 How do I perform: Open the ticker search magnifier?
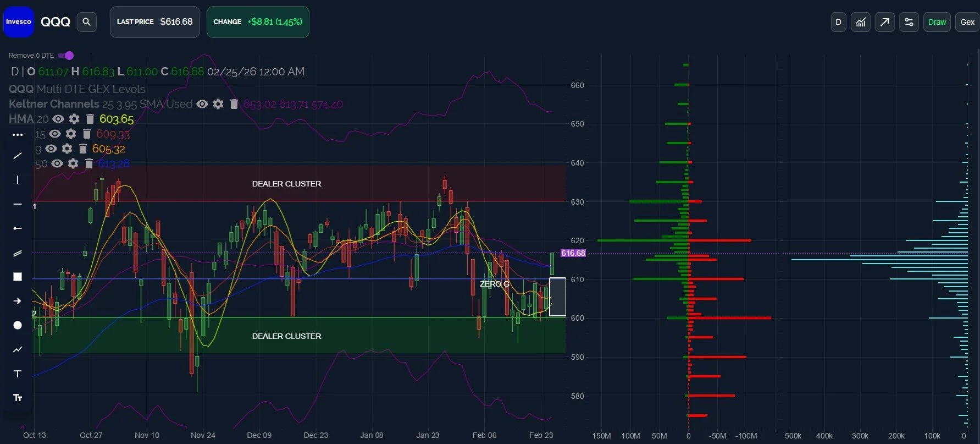(x=86, y=22)
